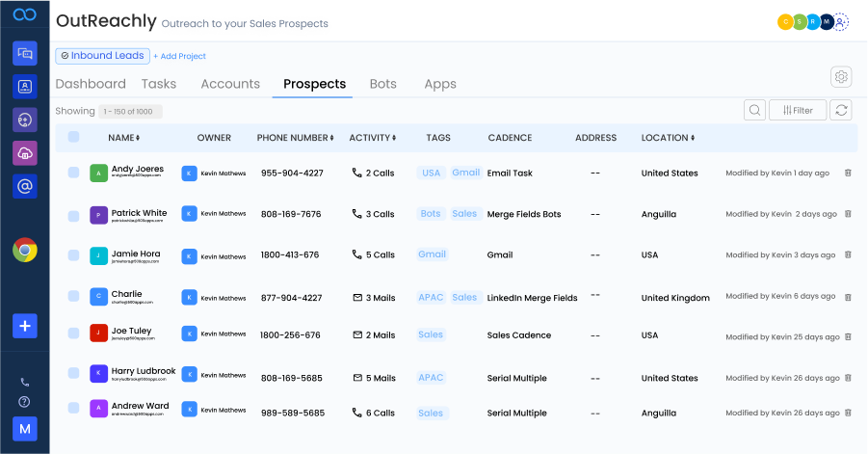
Task: Sort by the Name column arrows
Action: coord(138,138)
